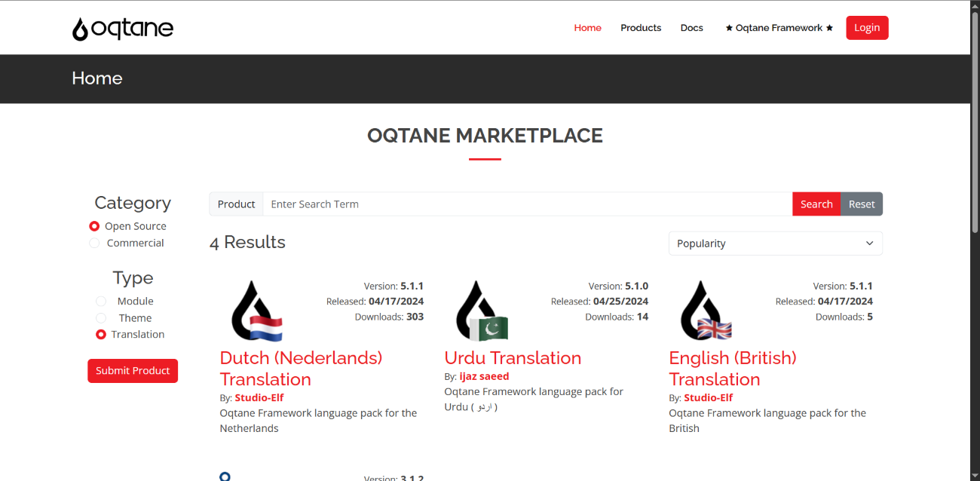Click the Product label beside search field
Viewport: 980px width, 481px height.
[236, 204]
